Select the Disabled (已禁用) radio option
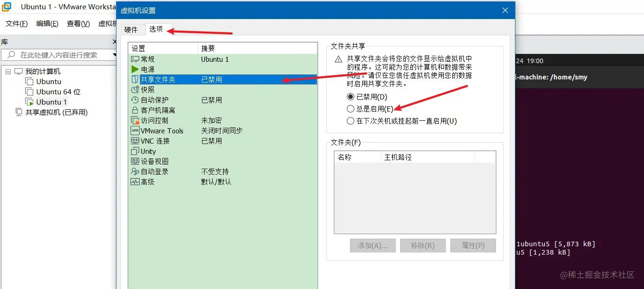 click(x=351, y=97)
